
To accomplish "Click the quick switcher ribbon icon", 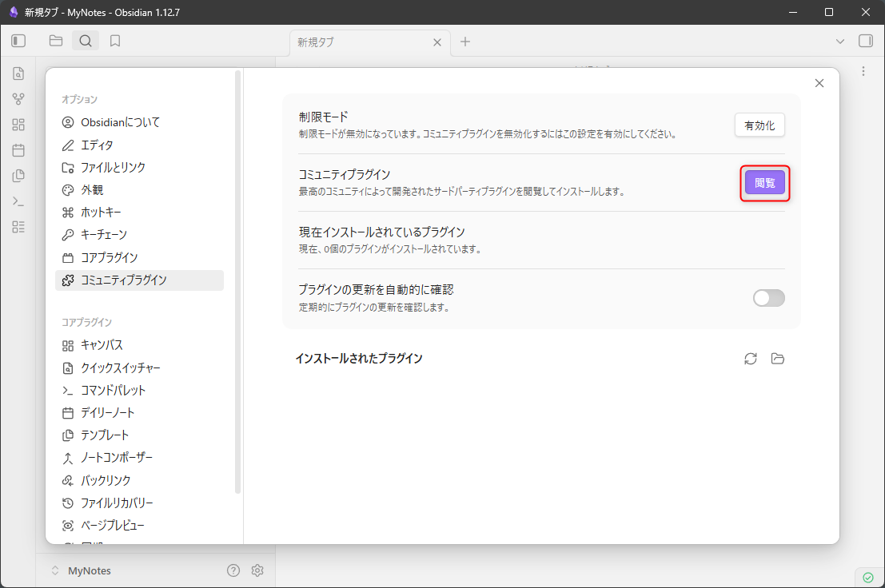I will click(x=18, y=73).
